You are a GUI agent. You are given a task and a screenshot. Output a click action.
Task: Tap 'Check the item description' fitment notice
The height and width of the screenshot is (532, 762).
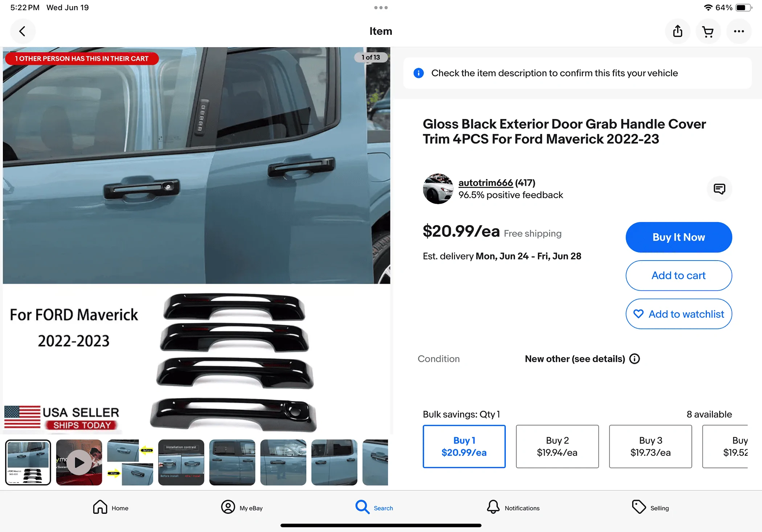pos(554,73)
